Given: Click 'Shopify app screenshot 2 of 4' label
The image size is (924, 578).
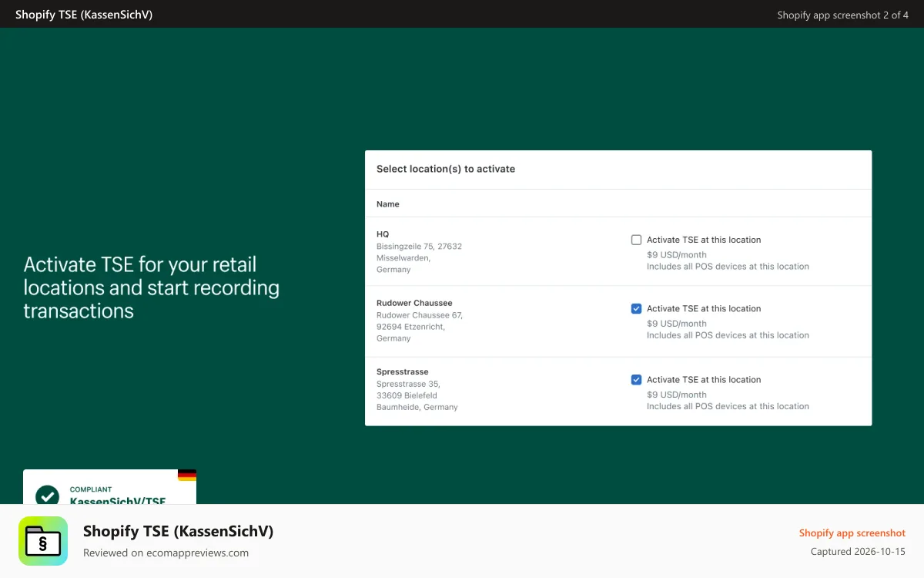Looking at the screenshot, I should 843,15.
